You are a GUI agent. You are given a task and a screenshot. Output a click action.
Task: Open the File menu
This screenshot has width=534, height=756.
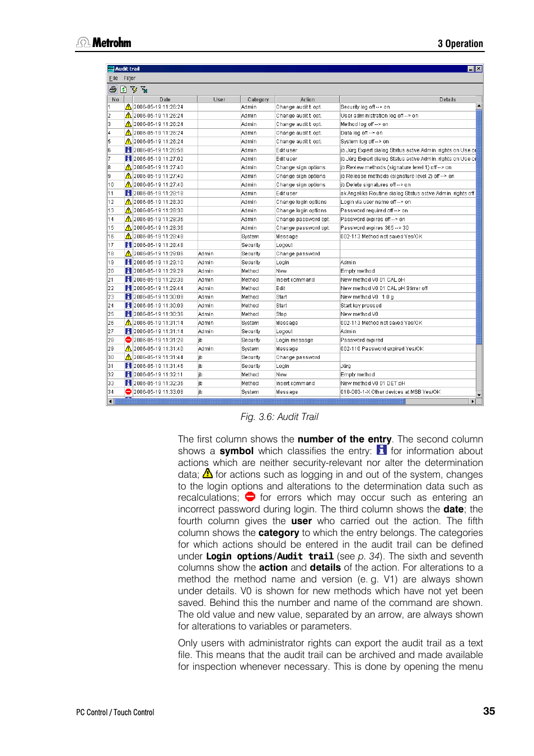(114, 78)
